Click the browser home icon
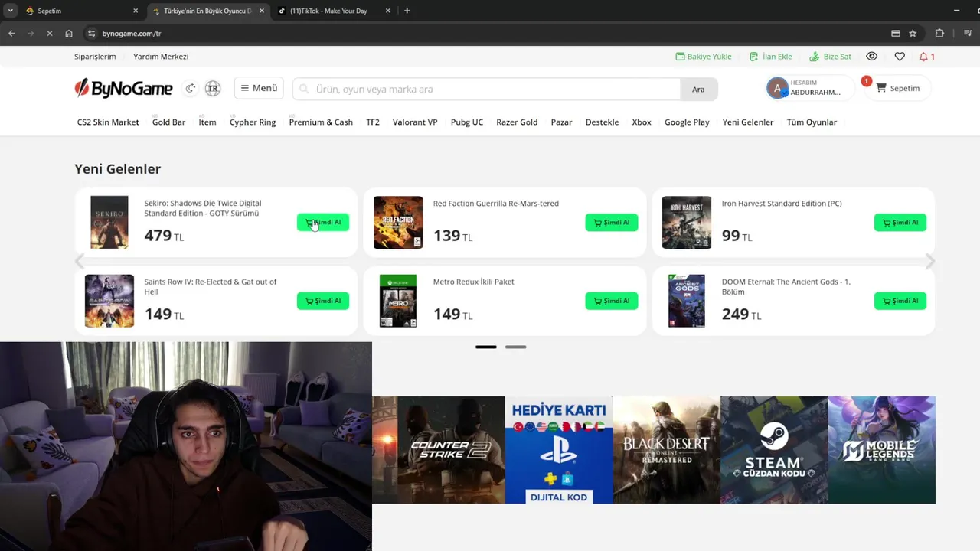 point(69,34)
